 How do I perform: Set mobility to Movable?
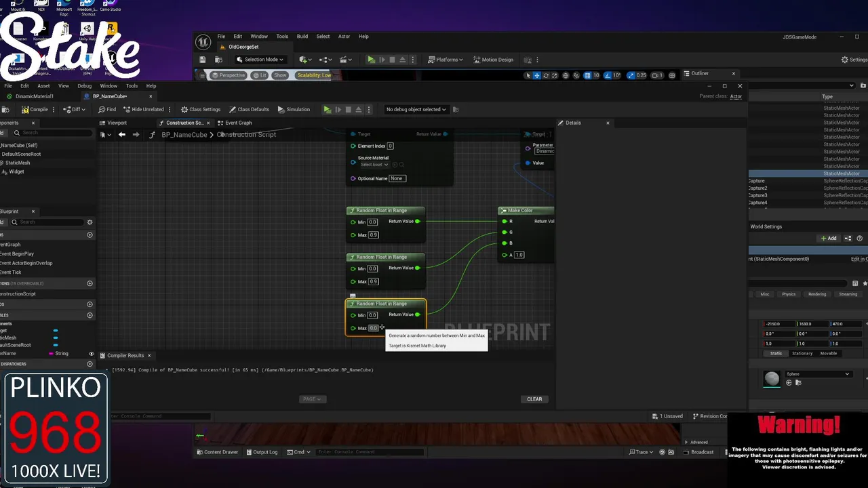pyautogui.click(x=829, y=353)
